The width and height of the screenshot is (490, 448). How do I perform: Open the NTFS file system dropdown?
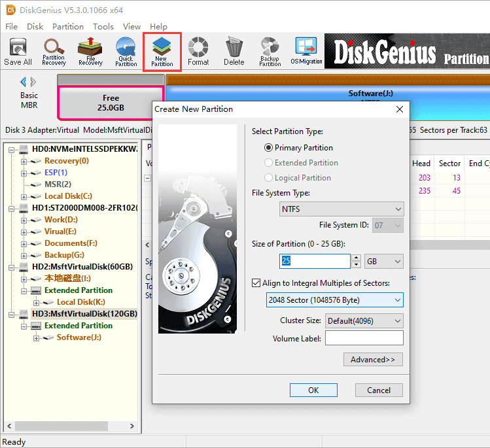coord(341,209)
